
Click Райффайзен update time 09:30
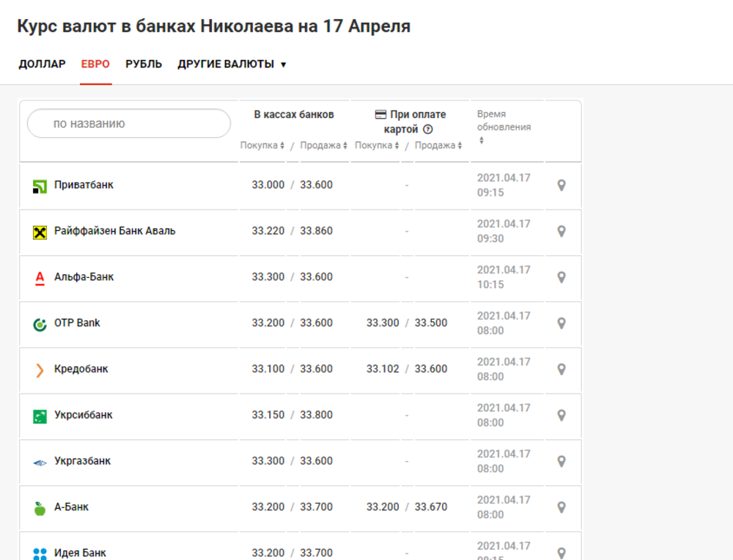click(x=490, y=239)
